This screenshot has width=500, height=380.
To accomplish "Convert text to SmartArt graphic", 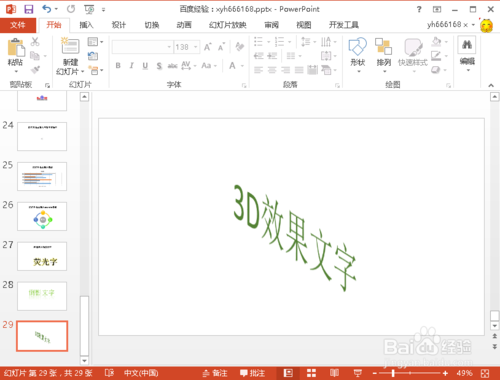I will point(329,70).
